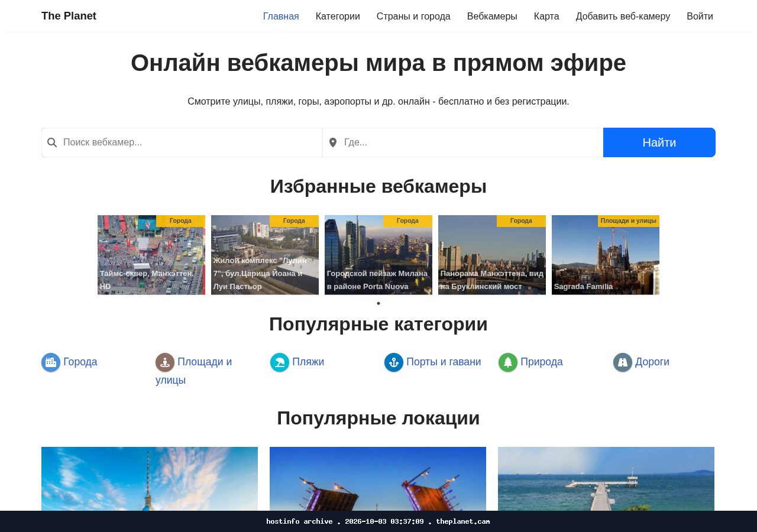The height and width of the screenshot is (532, 757).
Task: Click the Найти search button
Action: point(659,142)
